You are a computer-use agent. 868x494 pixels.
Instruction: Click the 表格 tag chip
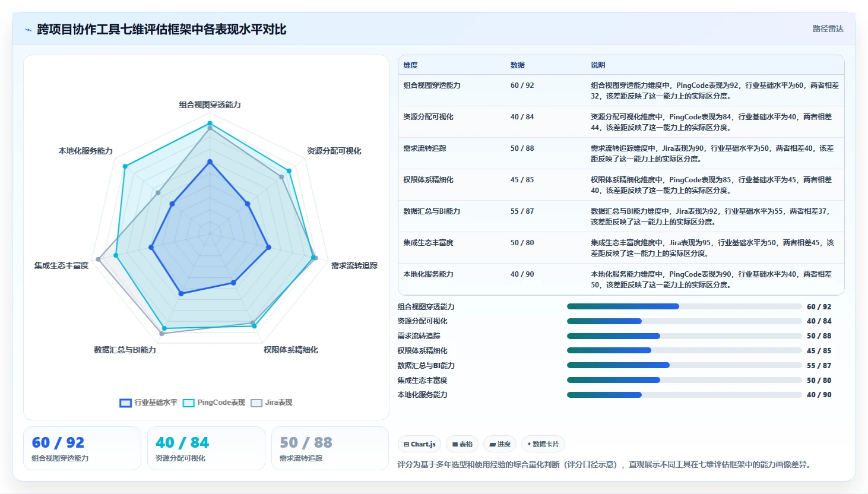pyautogui.click(x=462, y=444)
